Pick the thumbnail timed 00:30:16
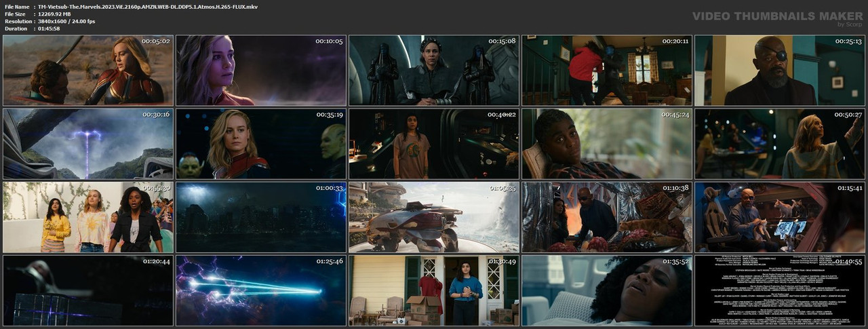The width and height of the screenshot is (868, 329). 87,144
